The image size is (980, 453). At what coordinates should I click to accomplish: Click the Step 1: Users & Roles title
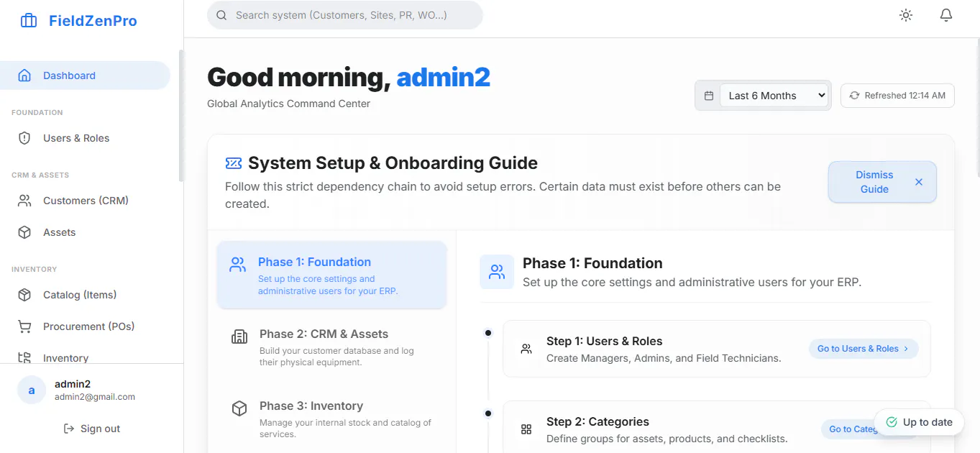click(x=604, y=341)
